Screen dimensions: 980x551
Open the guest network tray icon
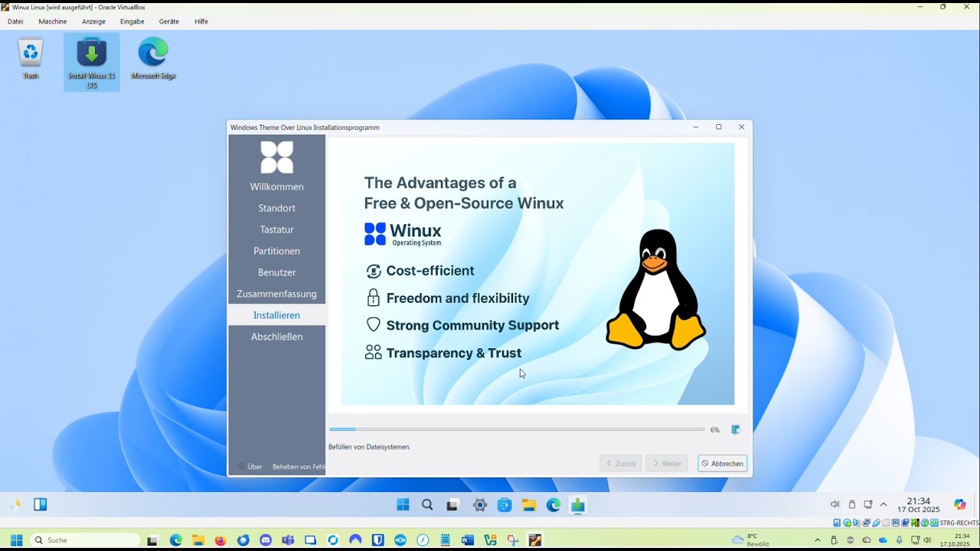[x=868, y=505]
